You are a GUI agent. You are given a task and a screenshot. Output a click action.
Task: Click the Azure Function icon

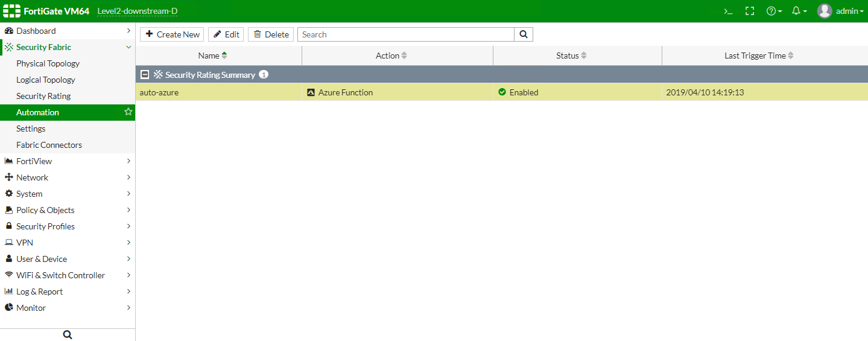tap(311, 92)
